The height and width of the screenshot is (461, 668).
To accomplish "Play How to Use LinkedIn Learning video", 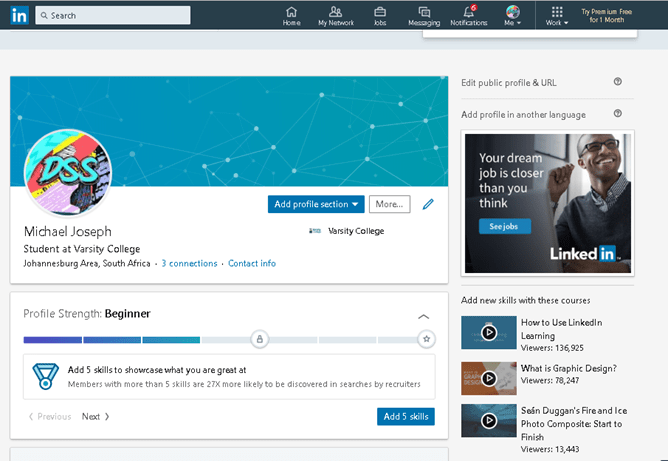I will click(x=489, y=332).
